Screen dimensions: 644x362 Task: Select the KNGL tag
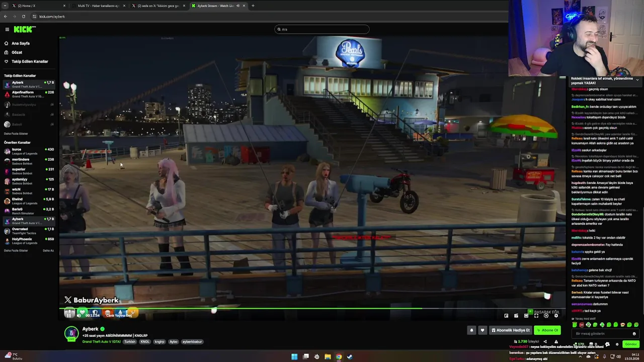click(x=145, y=342)
